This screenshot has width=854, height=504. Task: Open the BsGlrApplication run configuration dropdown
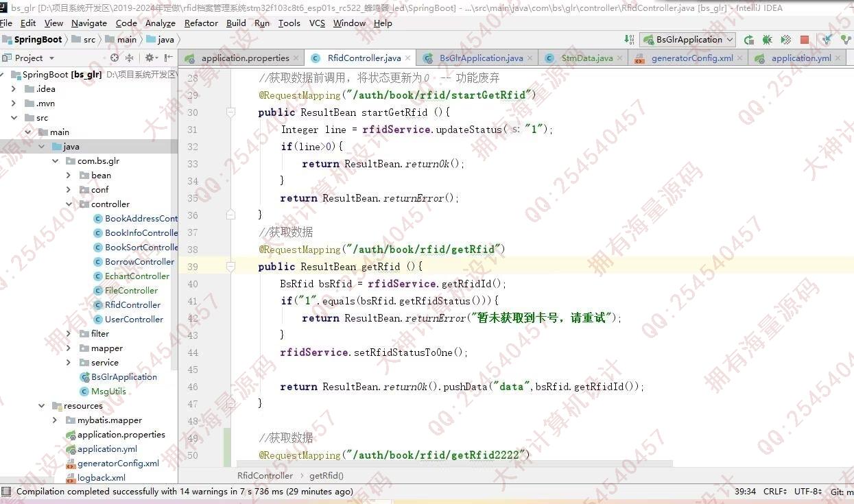click(x=687, y=40)
